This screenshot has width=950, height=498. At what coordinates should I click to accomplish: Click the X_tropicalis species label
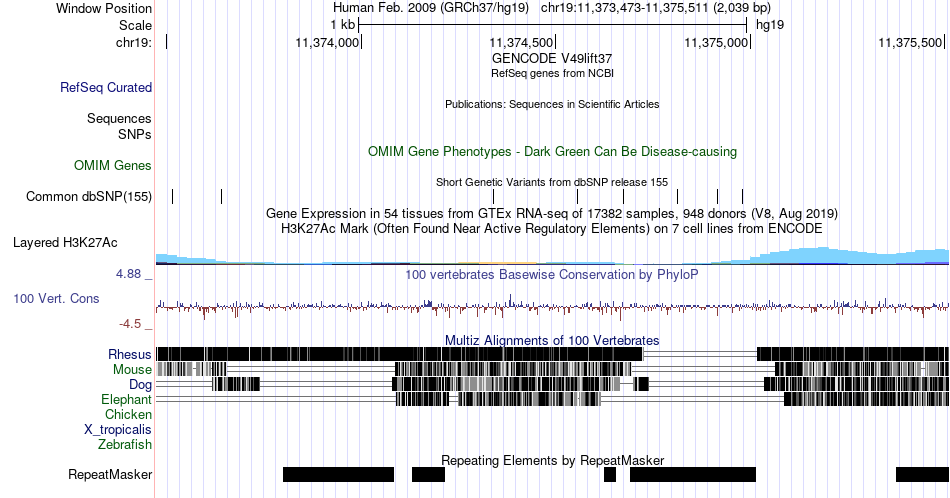pyautogui.click(x=118, y=430)
